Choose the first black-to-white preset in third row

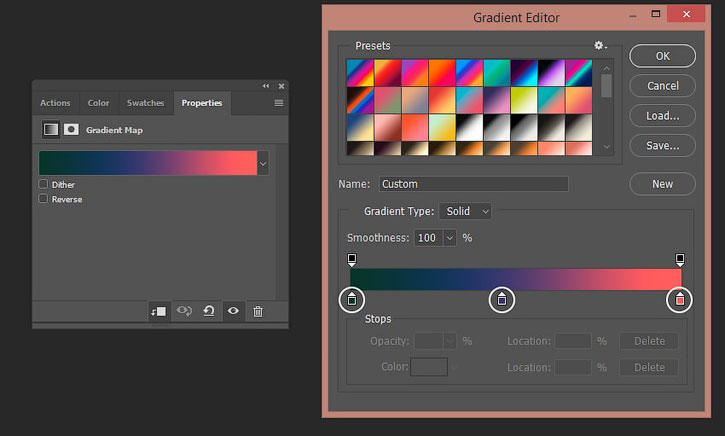(469, 128)
